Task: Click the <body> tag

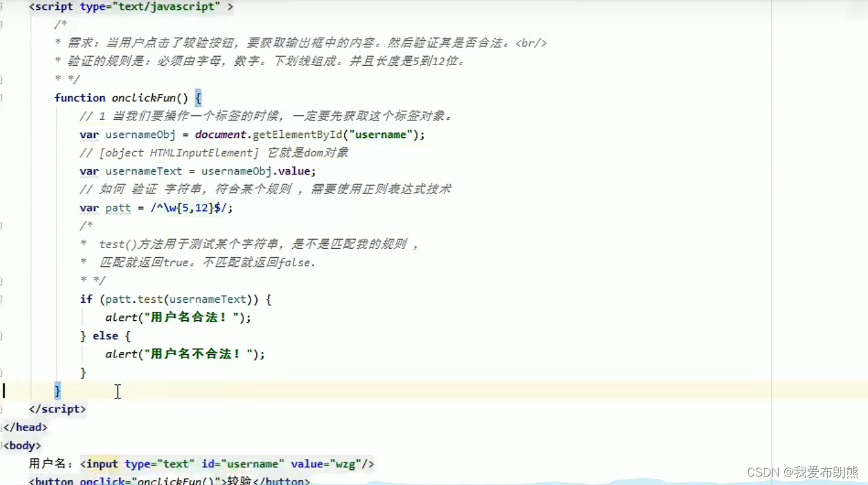Action: (x=22, y=446)
